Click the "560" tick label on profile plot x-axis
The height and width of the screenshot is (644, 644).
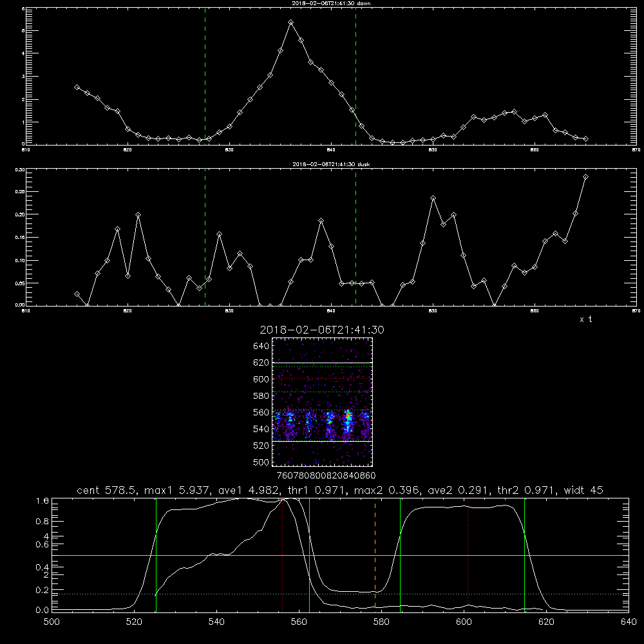pyautogui.click(x=299, y=621)
